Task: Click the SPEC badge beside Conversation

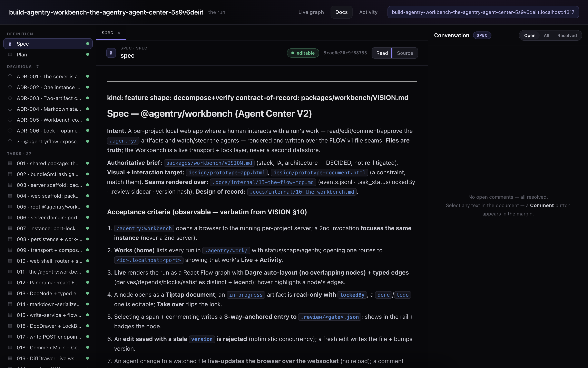Action: (482, 35)
